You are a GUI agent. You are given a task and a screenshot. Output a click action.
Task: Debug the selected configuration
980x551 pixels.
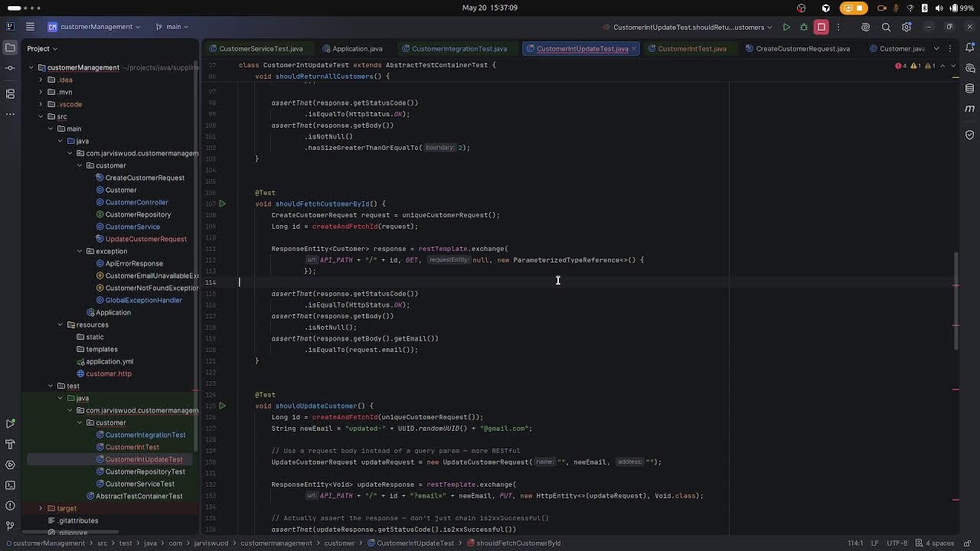[804, 27]
